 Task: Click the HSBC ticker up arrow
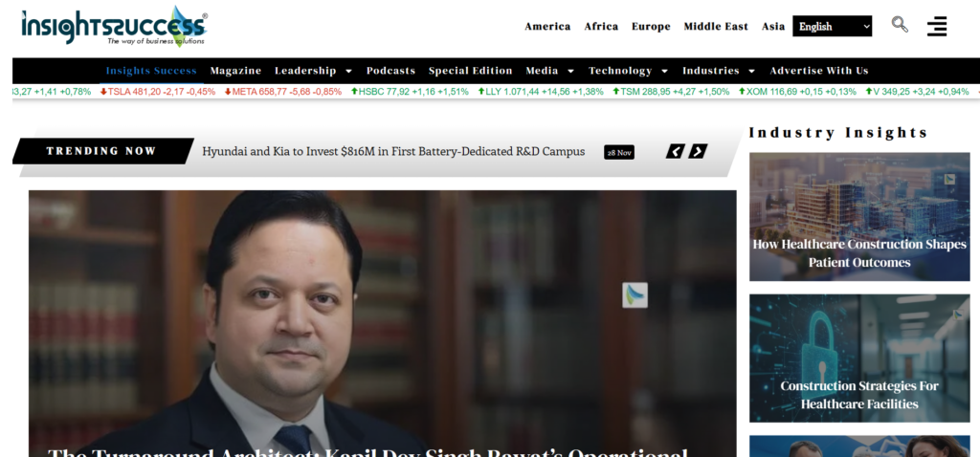[x=354, y=91]
